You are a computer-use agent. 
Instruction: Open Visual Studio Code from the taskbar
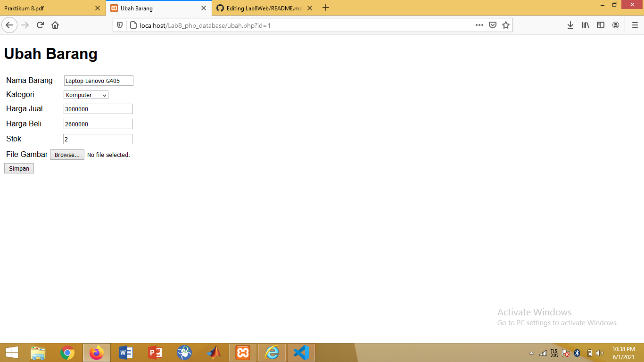coord(301,352)
